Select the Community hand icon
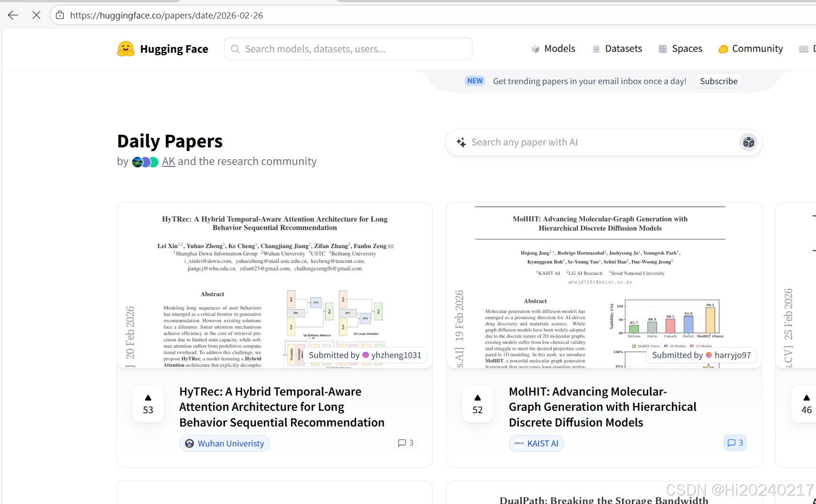 tap(723, 49)
